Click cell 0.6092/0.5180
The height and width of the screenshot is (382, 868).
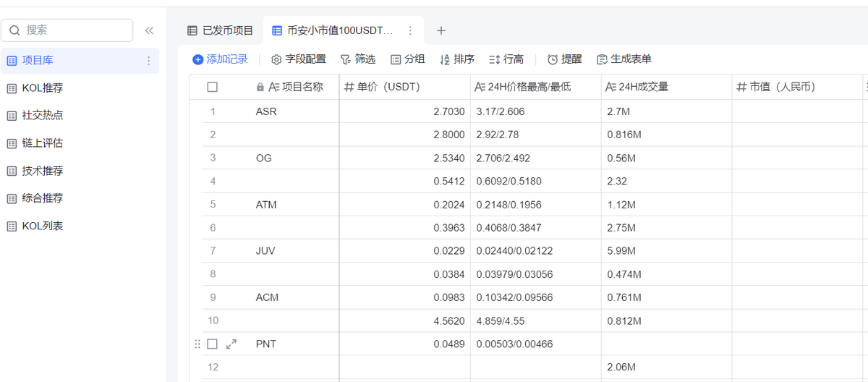tap(536, 181)
